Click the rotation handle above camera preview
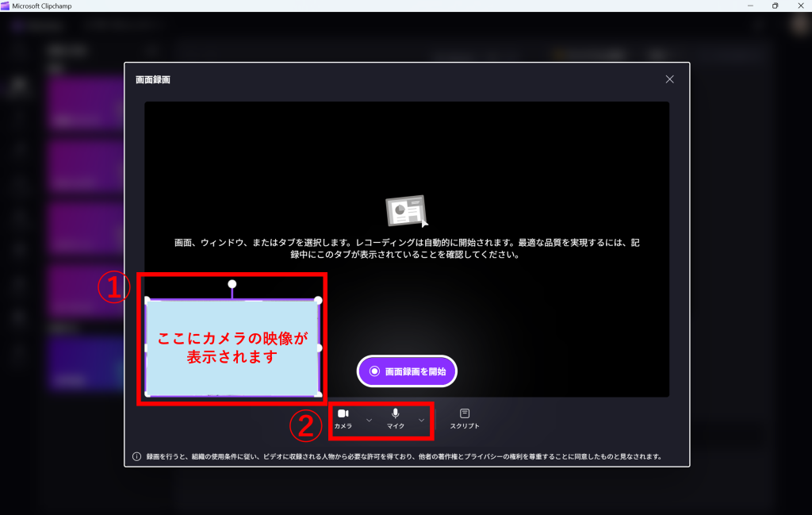This screenshot has width=812, height=515. [x=232, y=284]
